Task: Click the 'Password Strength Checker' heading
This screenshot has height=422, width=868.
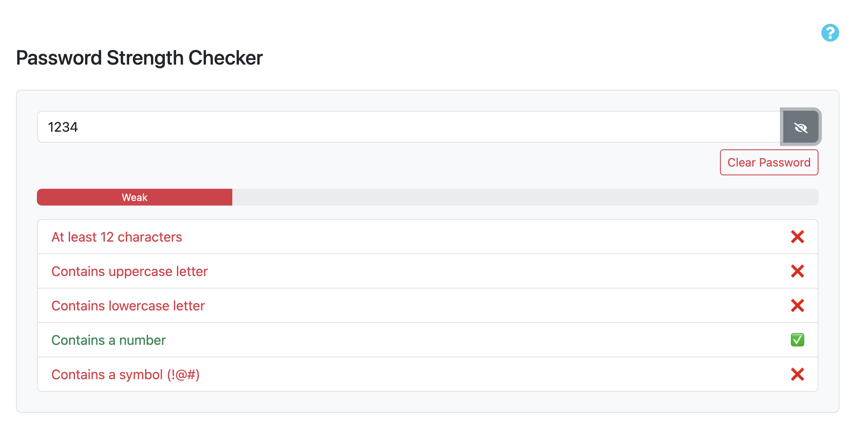Action: (x=139, y=58)
